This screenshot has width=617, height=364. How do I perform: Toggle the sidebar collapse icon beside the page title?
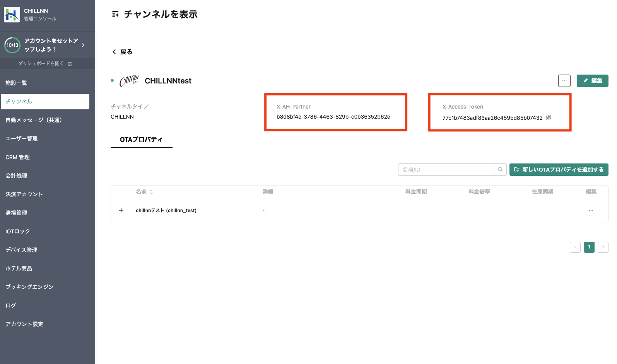[115, 14]
